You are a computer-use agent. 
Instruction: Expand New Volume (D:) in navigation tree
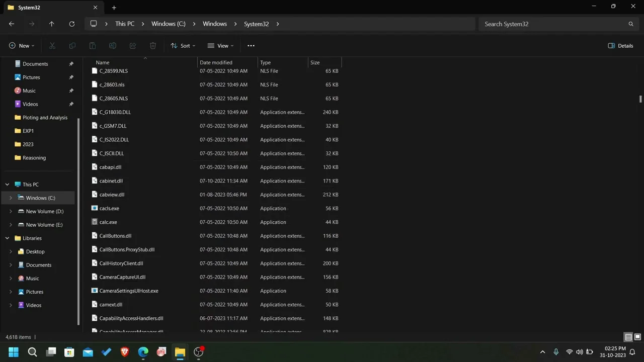tap(11, 211)
